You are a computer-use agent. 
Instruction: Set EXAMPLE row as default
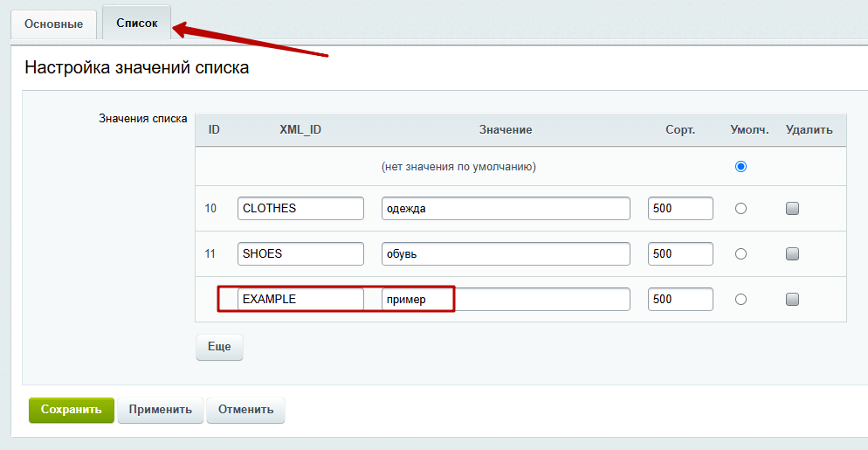tap(741, 299)
